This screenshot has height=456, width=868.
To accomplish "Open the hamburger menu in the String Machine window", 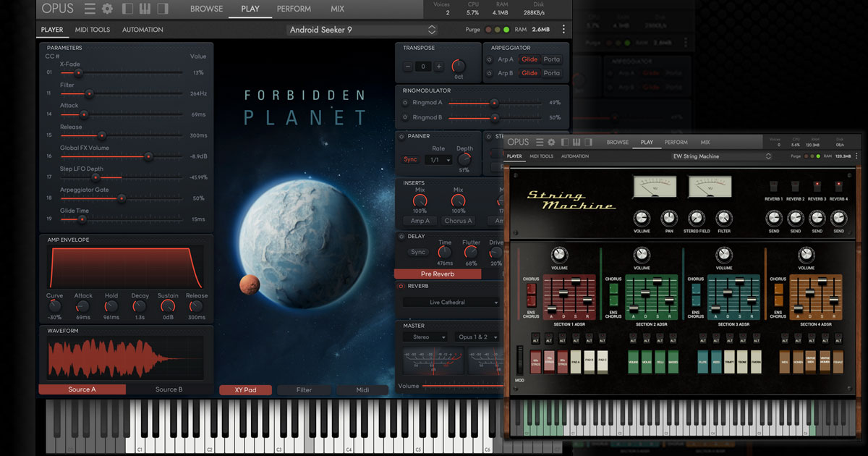I will 540,142.
